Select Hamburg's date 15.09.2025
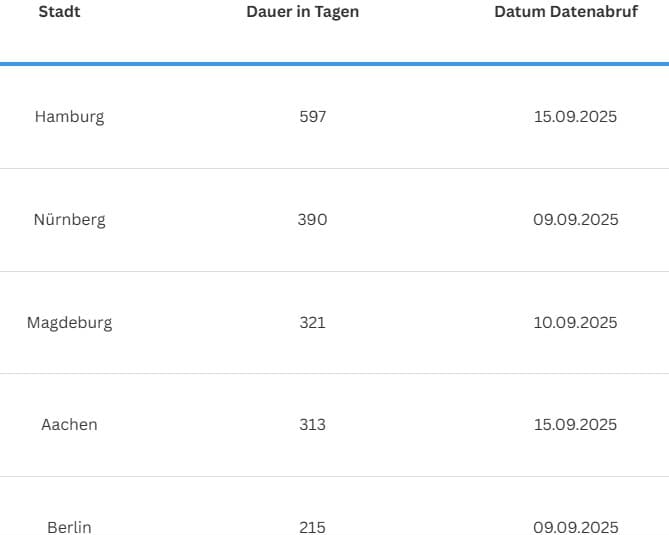The width and height of the screenshot is (669, 535). point(575,116)
